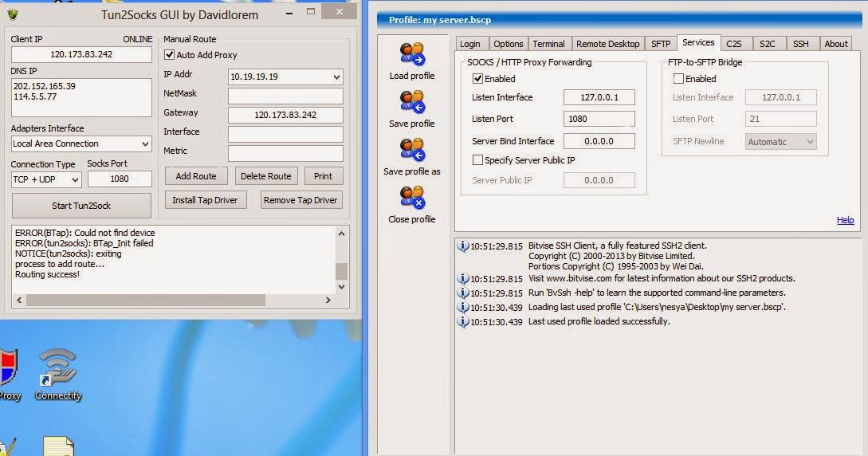Click the Delete Route button
868x456 pixels.
(x=265, y=176)
